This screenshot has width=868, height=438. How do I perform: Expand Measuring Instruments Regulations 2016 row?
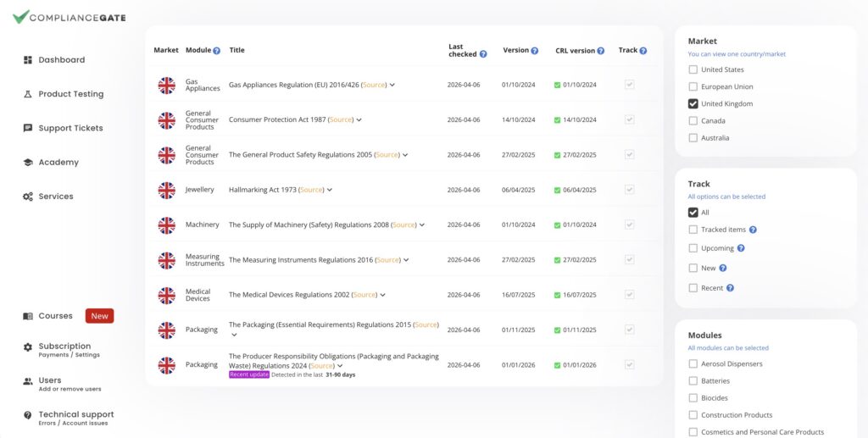(406, 260)
